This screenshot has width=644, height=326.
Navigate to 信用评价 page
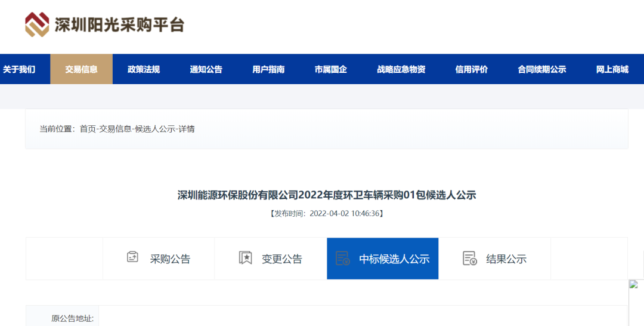(x=472, y=69)
